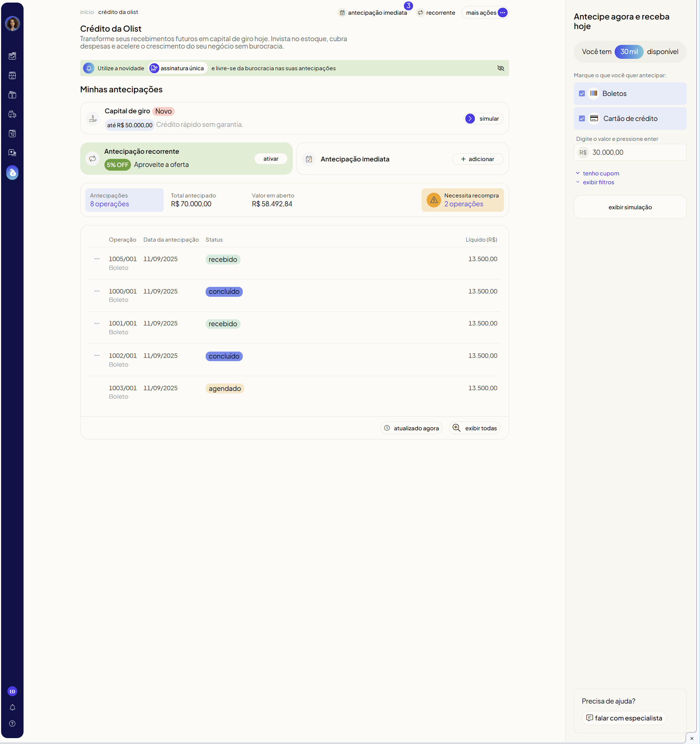Screen dimensions: 700x744
Task: Click the Antecipação recorrente cycle icon
Action: coord(92,159)
